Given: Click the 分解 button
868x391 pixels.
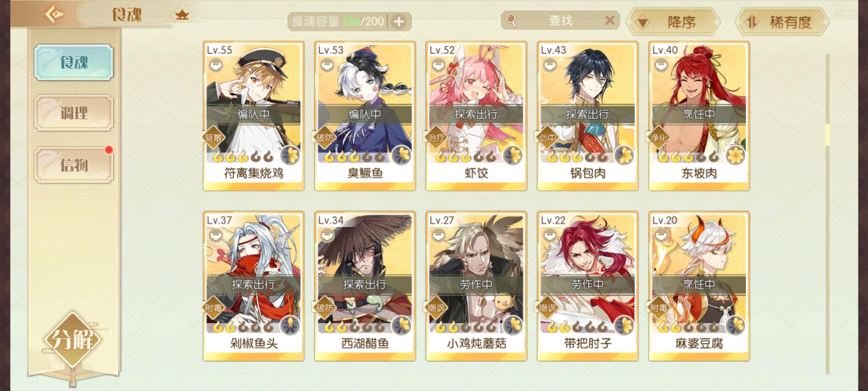Looking at the screenshot, I should point(73,339).
